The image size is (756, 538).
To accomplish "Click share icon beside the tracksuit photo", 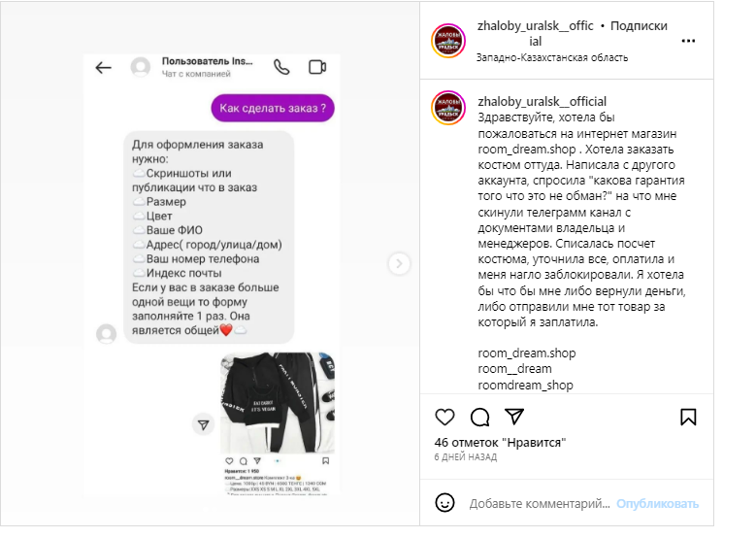I will pyautogui.click(x=204, y=424).
